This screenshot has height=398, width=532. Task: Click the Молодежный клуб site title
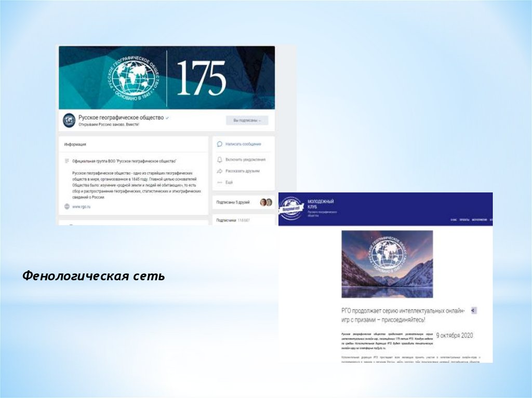(x=321, y=204)
